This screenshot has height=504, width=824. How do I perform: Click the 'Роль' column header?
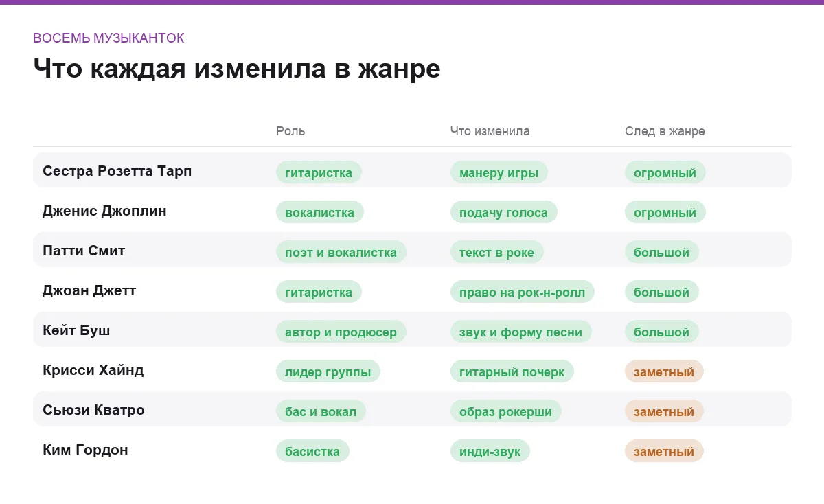coord(290,131)
